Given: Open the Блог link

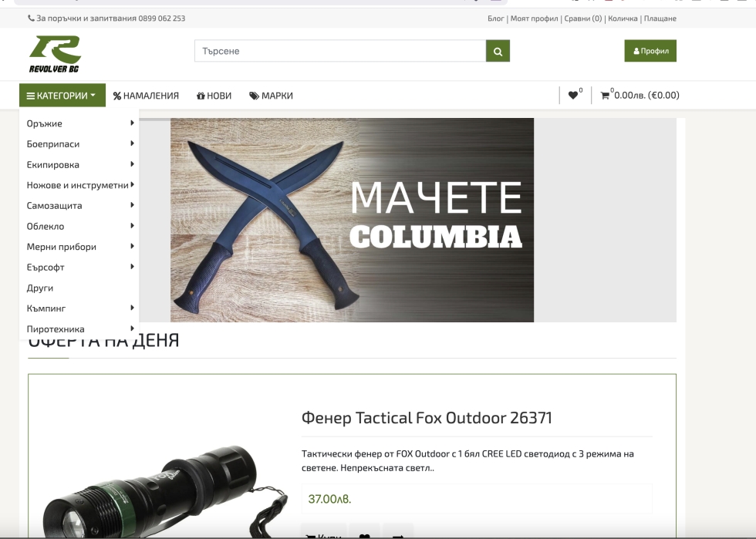Looking at the screenshot, I should click(x=495, y=19).
